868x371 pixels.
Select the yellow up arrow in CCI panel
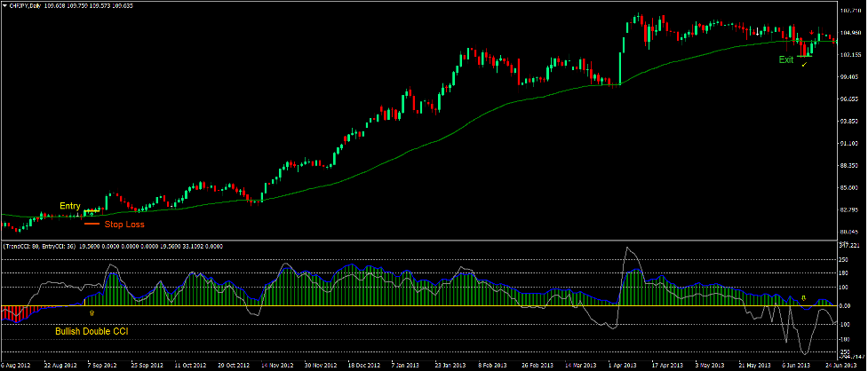(x=92, y=313)
